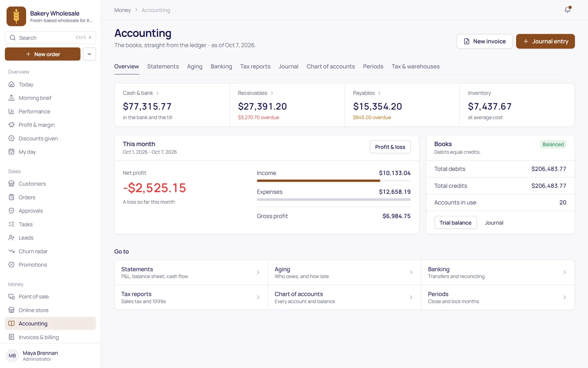Click the Performance chart icon
Image resolution: width=588 pixels, height=368 pixels.
pyautogui.click(x=11, y=112)
